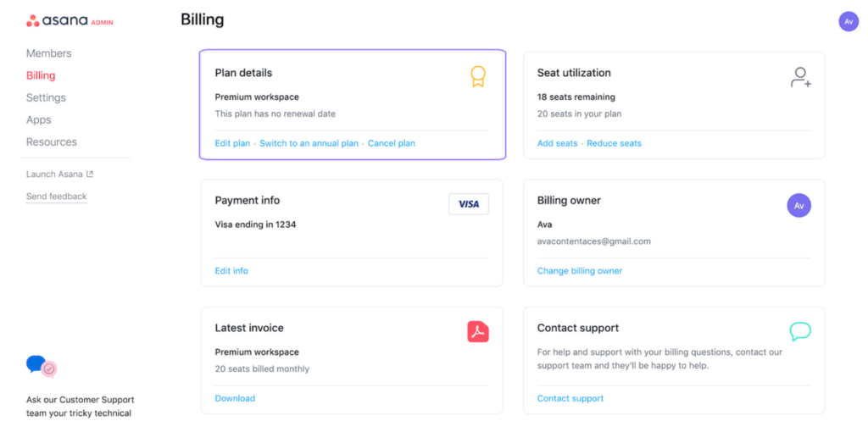The image size is (868, 421).
Task: Click the Plan details ribbon award icon
Action: coord(478,76)
